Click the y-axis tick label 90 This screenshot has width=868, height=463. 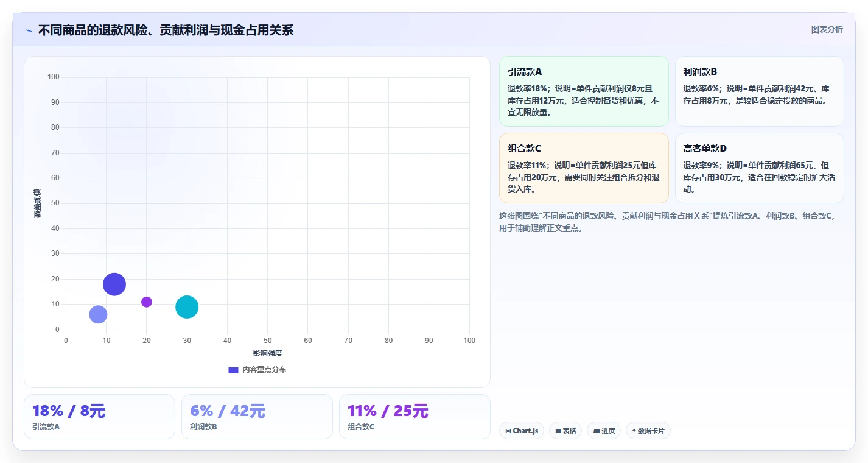tap(55, 102)
